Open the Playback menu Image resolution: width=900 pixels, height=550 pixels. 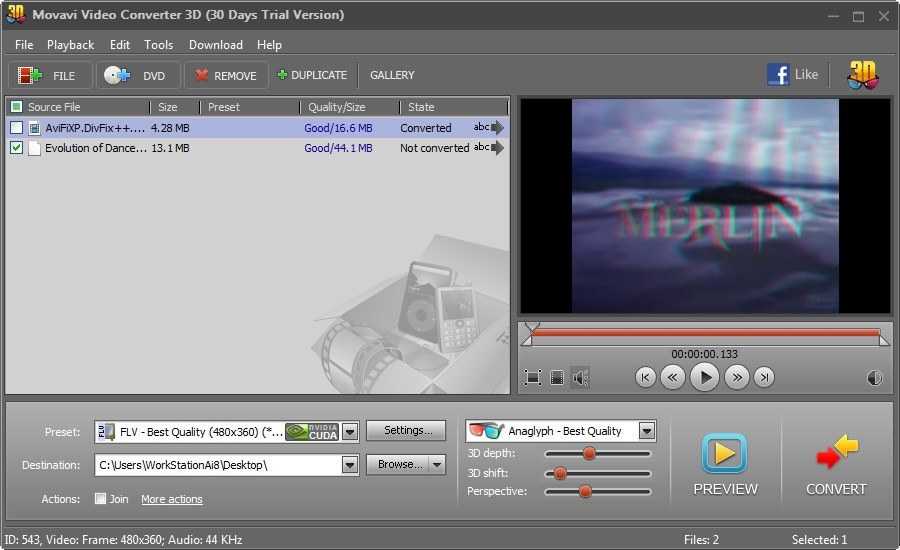pos(71,45)
